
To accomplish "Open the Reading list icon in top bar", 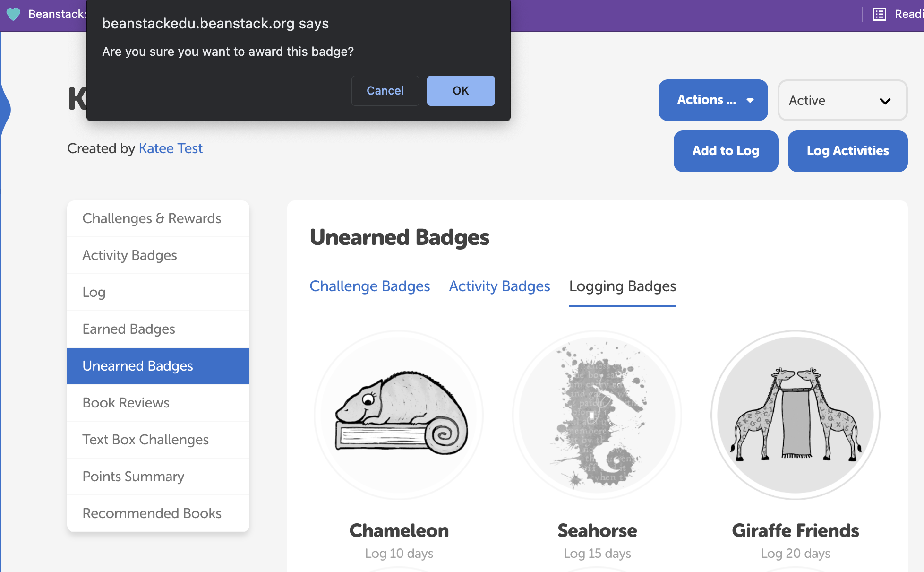I will click(x=879, y=14).
